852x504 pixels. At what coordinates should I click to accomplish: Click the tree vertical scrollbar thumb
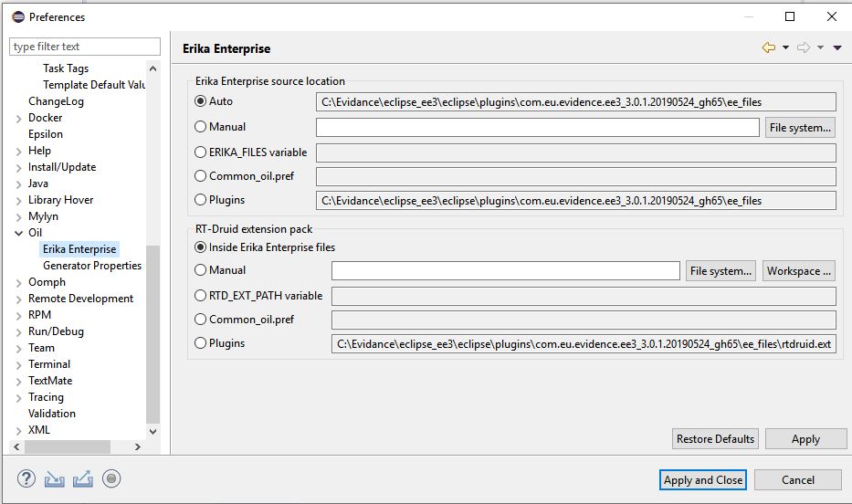click(x=153, y=334)
